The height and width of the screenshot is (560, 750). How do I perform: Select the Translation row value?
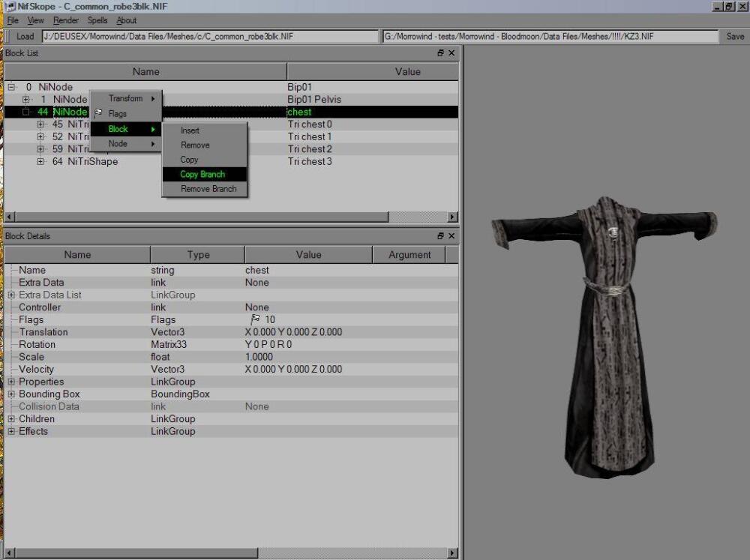click(294, 332)
